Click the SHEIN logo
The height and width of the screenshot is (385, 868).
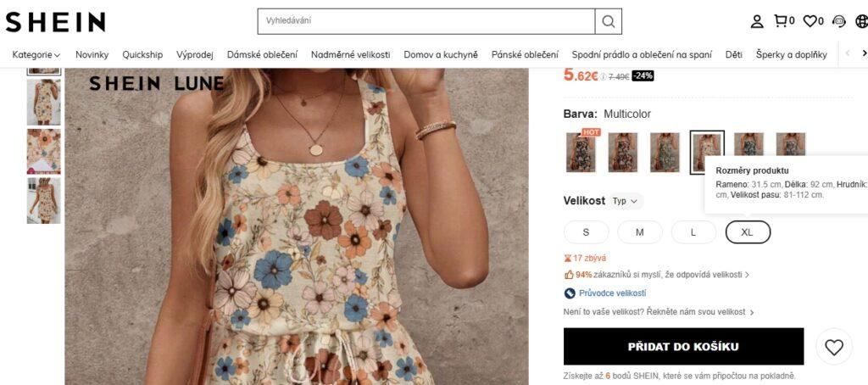[x=55, y=21]
